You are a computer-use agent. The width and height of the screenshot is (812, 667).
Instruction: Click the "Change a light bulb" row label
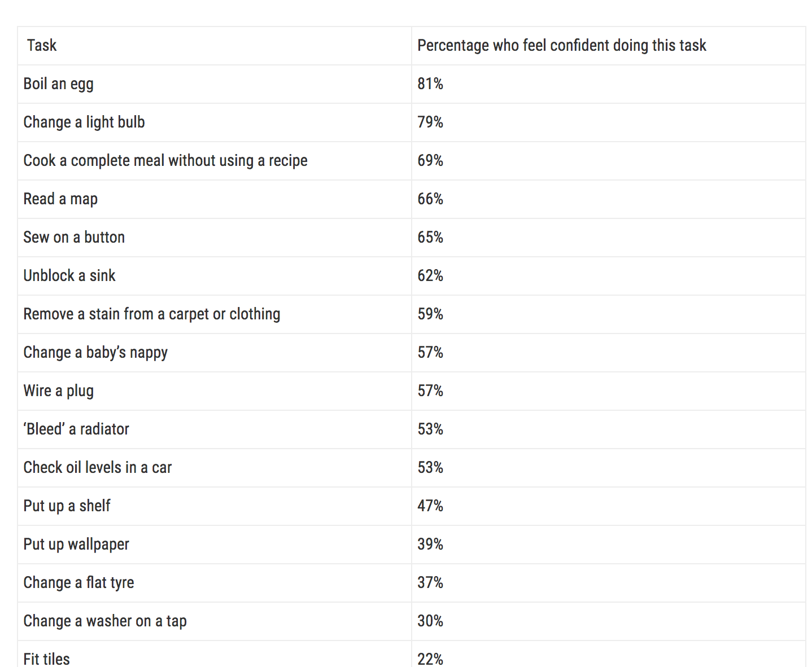84,122
